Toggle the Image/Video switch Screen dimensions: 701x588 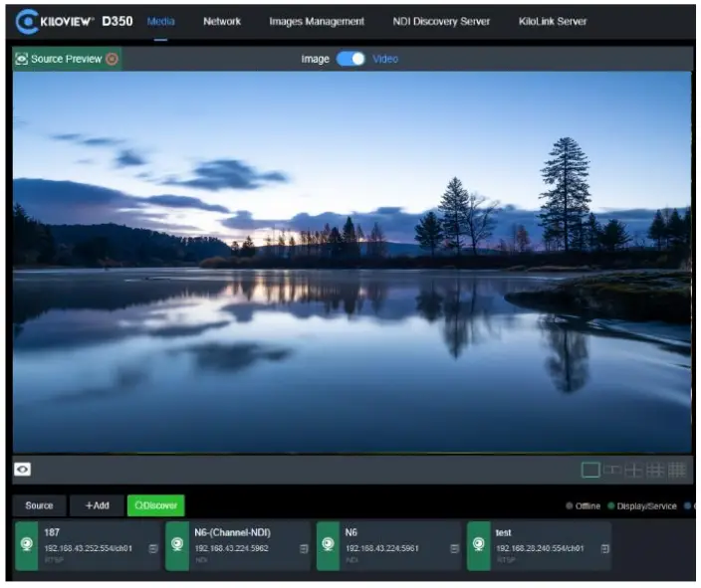[350, 59]
